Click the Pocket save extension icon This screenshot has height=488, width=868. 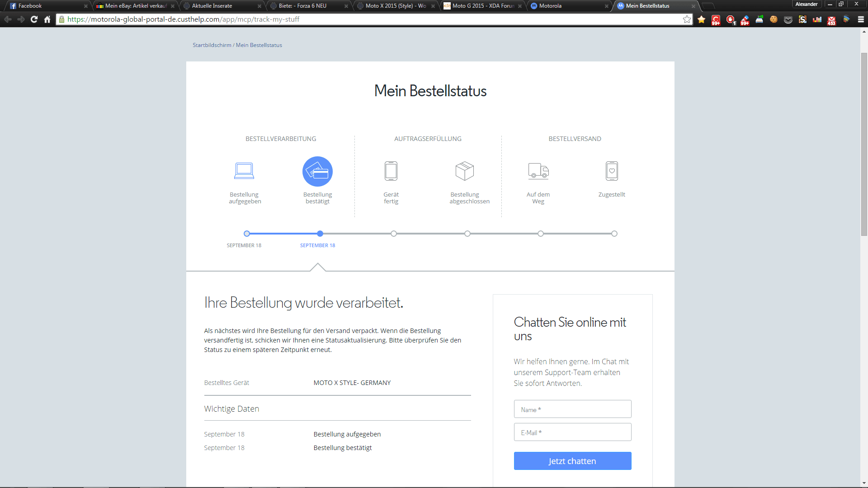(788, 19)
